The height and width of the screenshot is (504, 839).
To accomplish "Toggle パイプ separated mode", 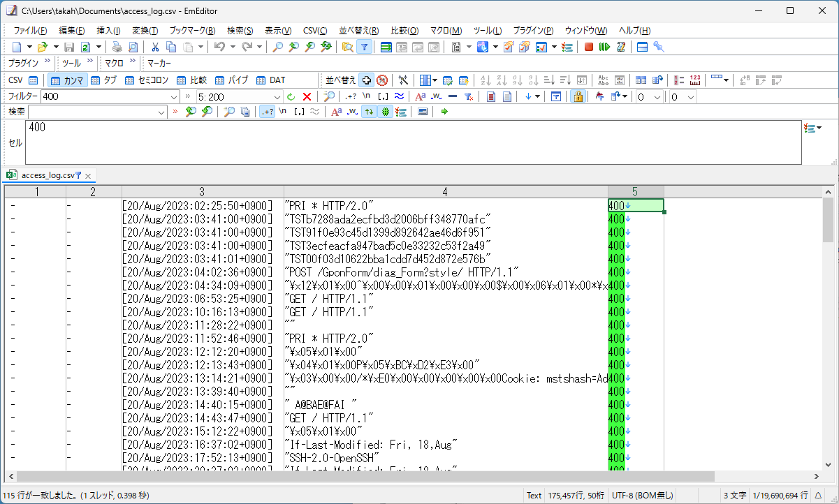I will pyautogui.click(x=231, y=80).
